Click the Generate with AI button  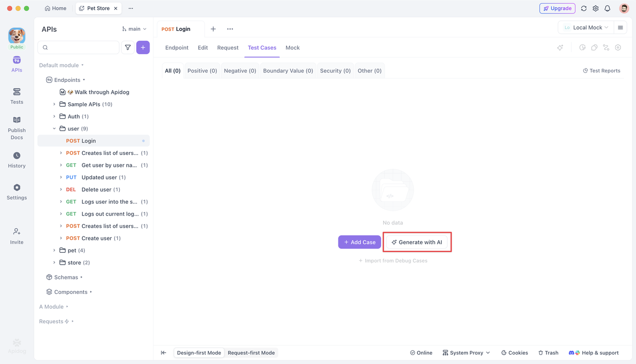417,242
